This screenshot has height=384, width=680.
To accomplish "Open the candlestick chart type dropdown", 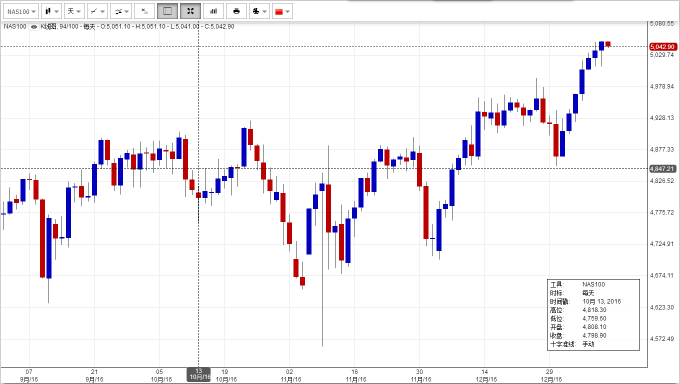I will pos(52,11).
